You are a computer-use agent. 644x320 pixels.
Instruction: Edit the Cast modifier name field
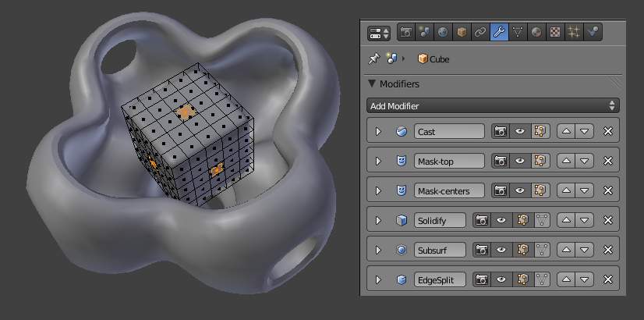point(449,132)
